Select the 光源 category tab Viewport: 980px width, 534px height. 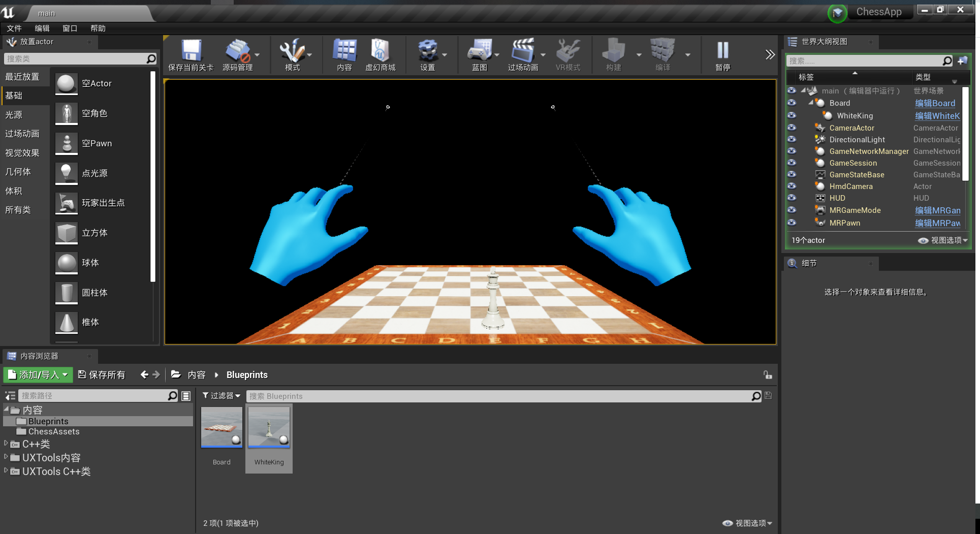point(14,115)
